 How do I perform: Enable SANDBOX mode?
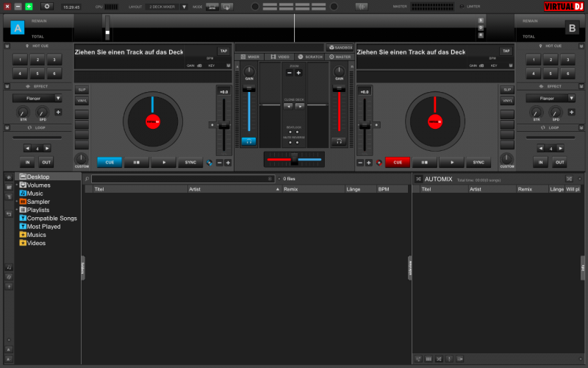(x=340, y=47)
